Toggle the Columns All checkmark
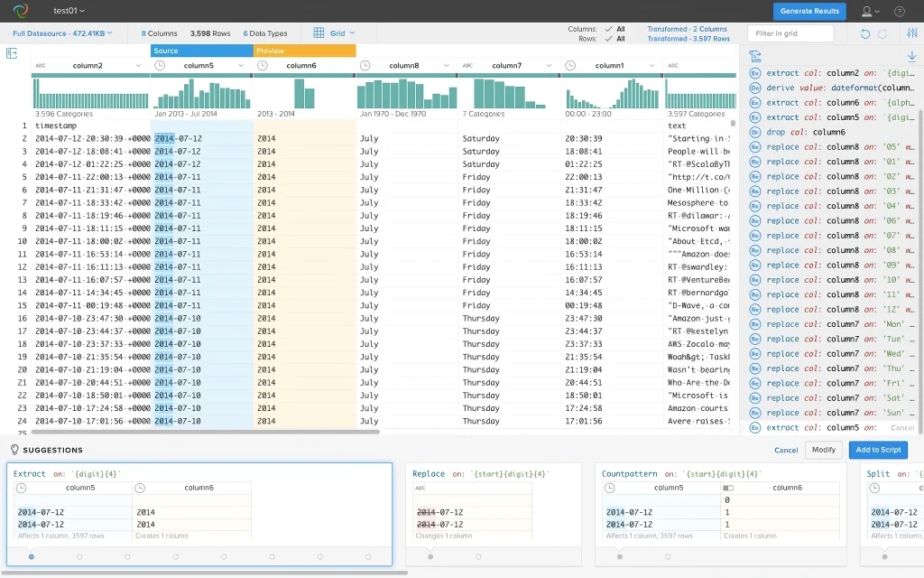924x578 pixels. coord(609,29)
